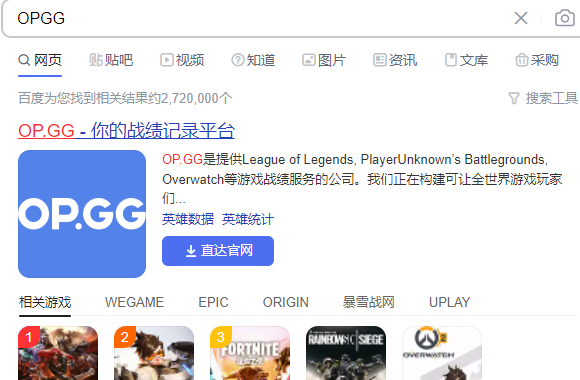Click the 直达官网 button

tap(218, 251)
